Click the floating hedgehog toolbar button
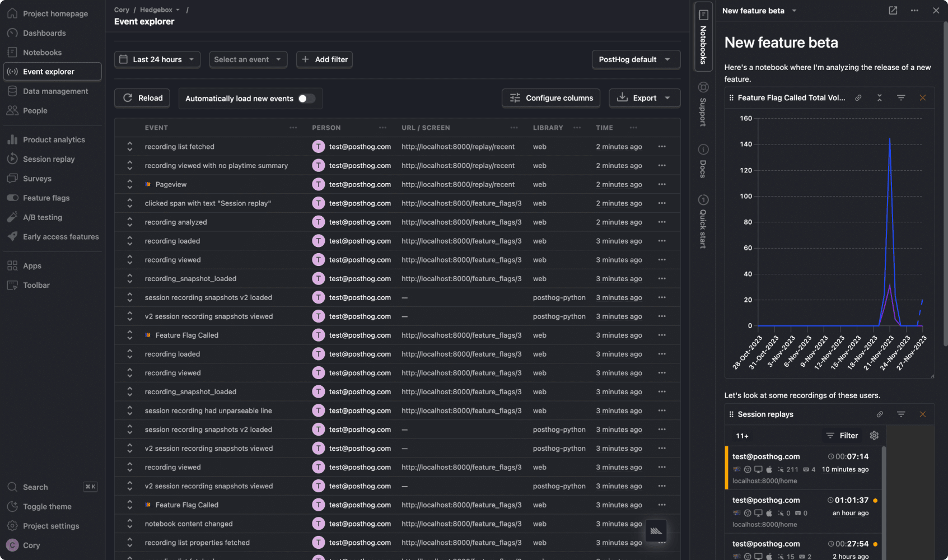This screenshot has width=948, height=560. point(656,531)
